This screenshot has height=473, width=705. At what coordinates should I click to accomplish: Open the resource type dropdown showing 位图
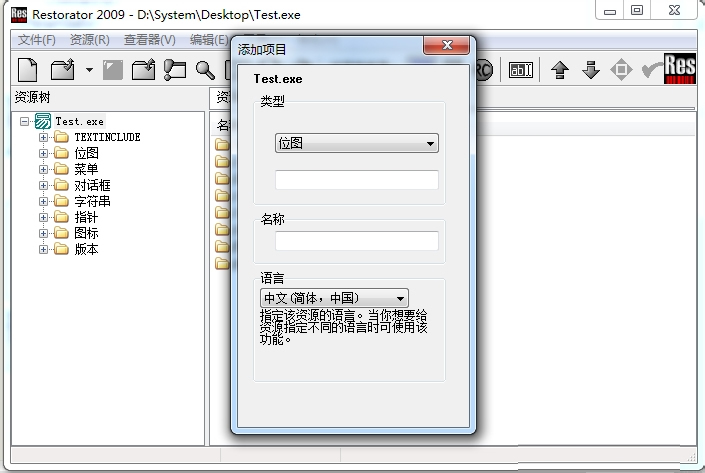tap(357, 144)
